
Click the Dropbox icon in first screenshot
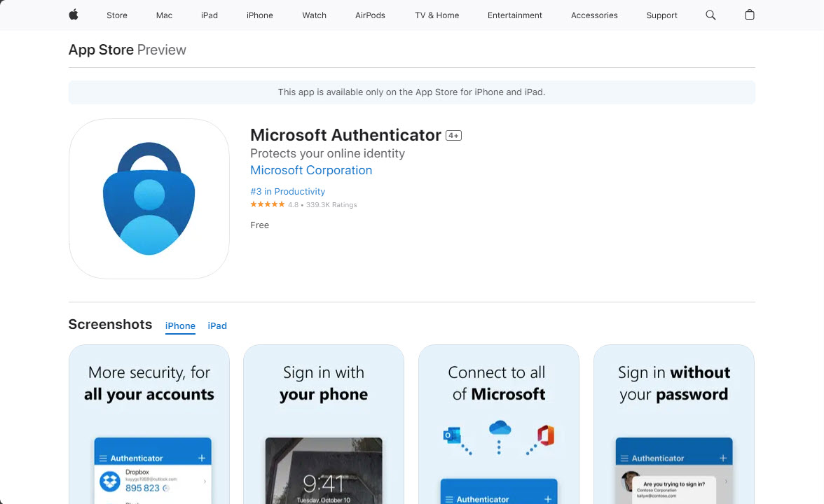point(110,482)
